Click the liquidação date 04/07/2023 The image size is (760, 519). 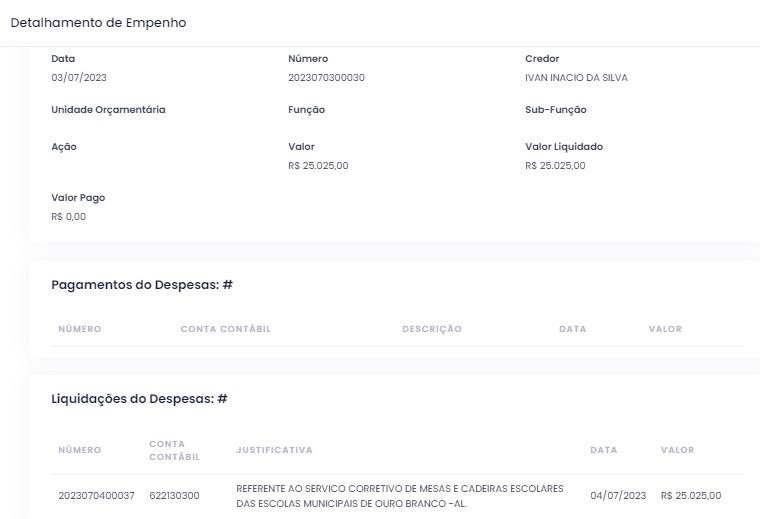[618, 495]
